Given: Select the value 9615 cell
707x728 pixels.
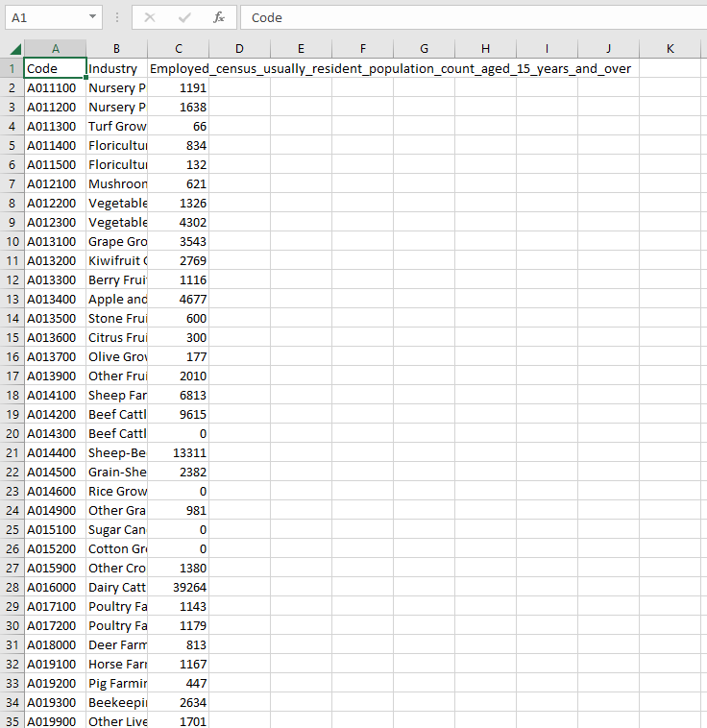Looking at the screenshot, I should click(179, 414).
